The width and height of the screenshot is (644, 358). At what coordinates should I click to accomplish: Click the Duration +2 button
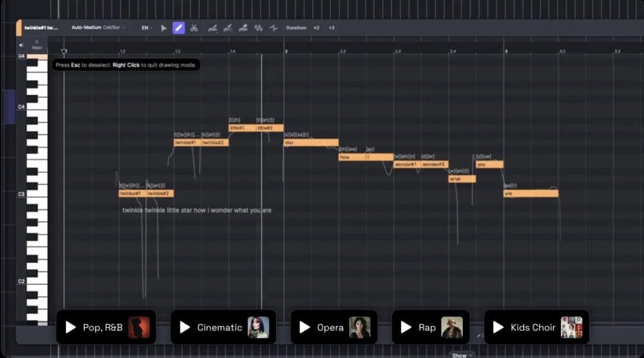(331, 28)
